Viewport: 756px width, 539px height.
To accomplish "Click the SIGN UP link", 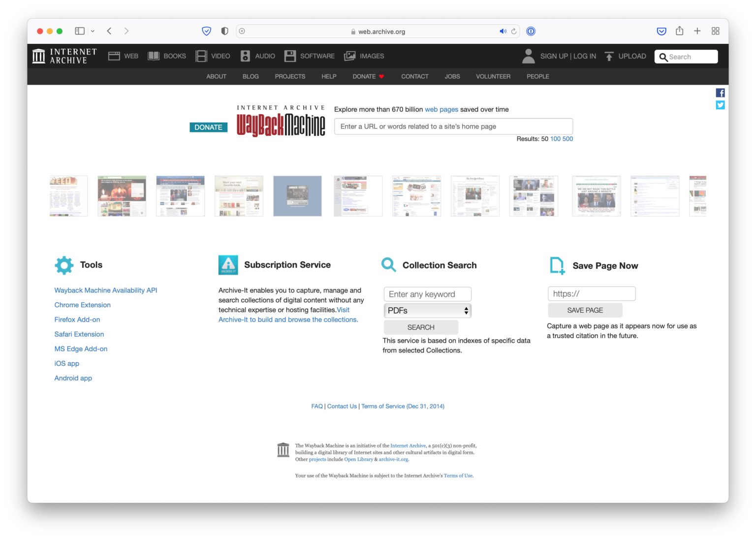I will click(x=554, y=56).
